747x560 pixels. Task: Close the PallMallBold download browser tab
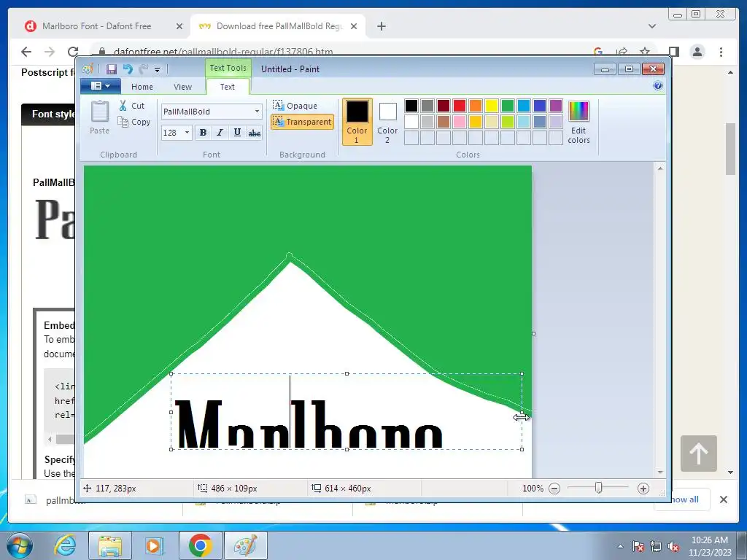click(354, 27)
